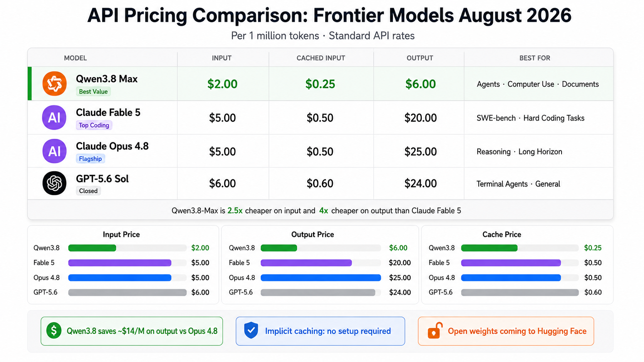The image size is (644, 362).
Task: Click the orange Qwen3.8 Max logo icon
Action: tap(54, 83)
